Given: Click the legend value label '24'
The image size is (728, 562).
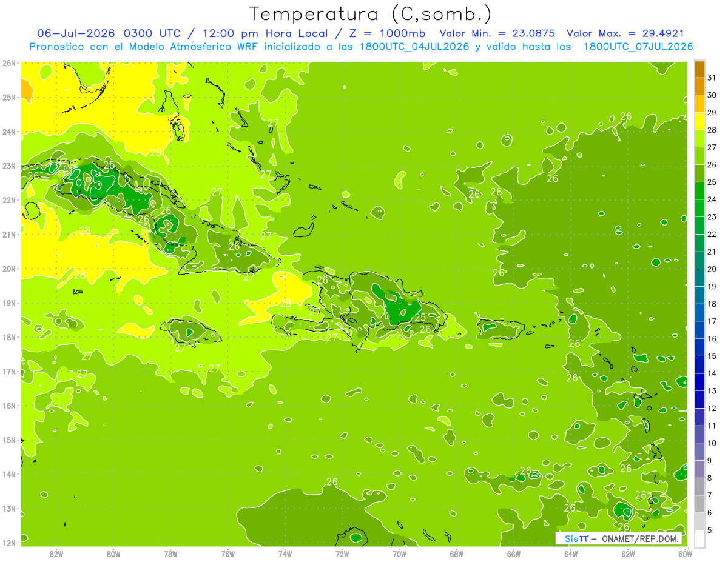Looking at the screenshot, I should (712, 199).
